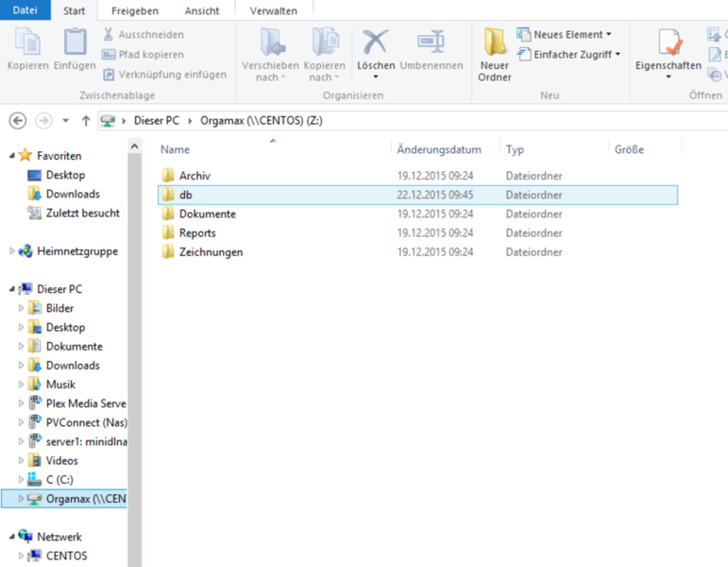Open the Löschen dropdown arrow

coord(376,77)
